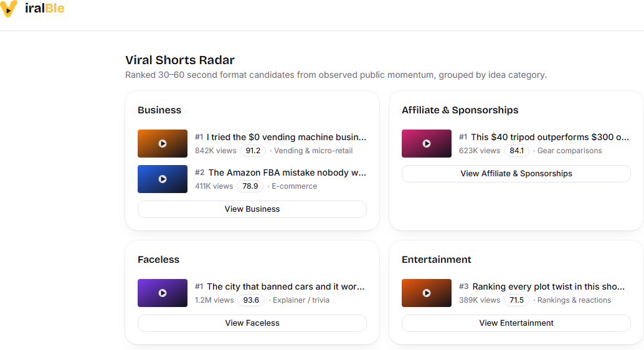644x350 pixels.
Task: Click the 71.5 score badge
Action: pos(517,300)
